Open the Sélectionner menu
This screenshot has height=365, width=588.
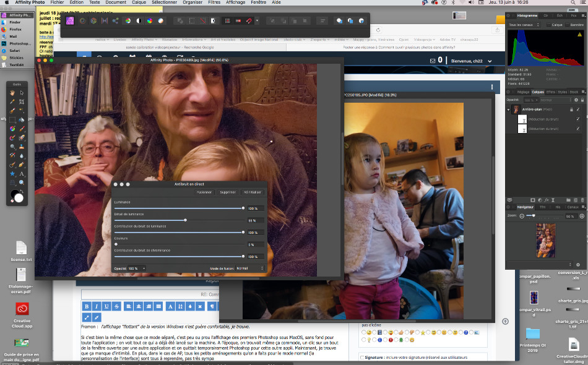pos(164,2)
